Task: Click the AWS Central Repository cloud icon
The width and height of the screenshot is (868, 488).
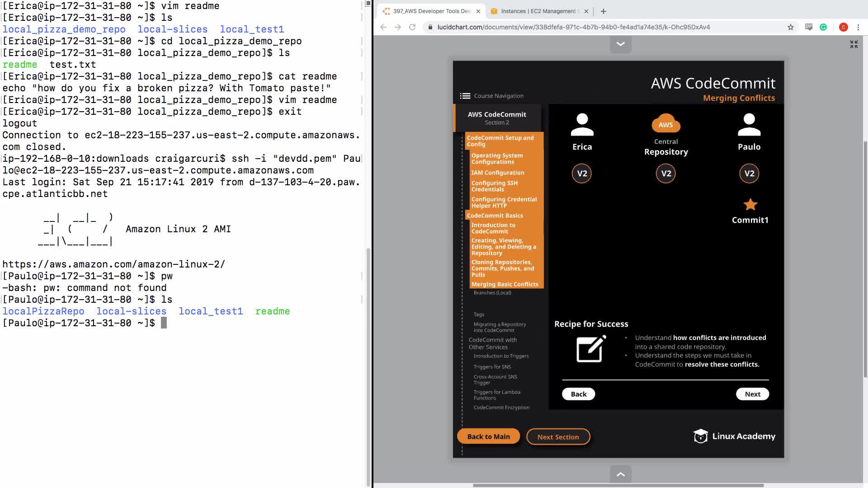Action: point(665,124)
